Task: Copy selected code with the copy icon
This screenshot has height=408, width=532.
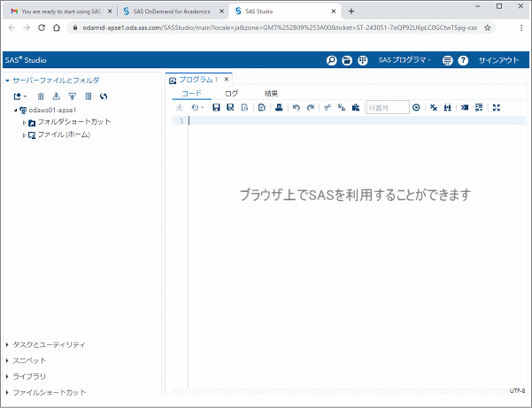Action: point(342,107)
